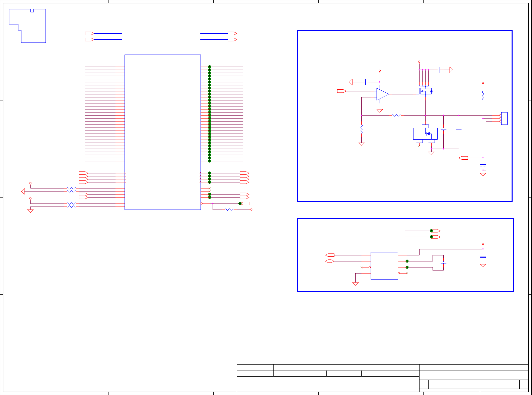Click the topmost test point on IC right-side pins
The image size is (532, 395).
210,67
